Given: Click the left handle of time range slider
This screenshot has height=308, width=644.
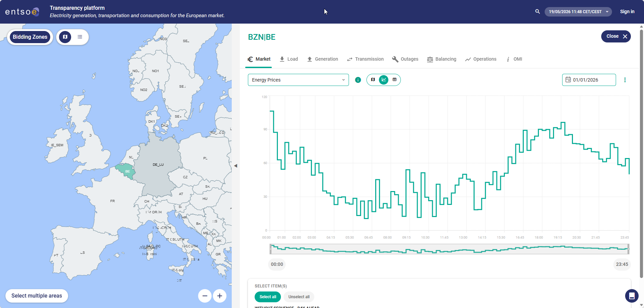Looking at the screenshot, I should [270, 249].
